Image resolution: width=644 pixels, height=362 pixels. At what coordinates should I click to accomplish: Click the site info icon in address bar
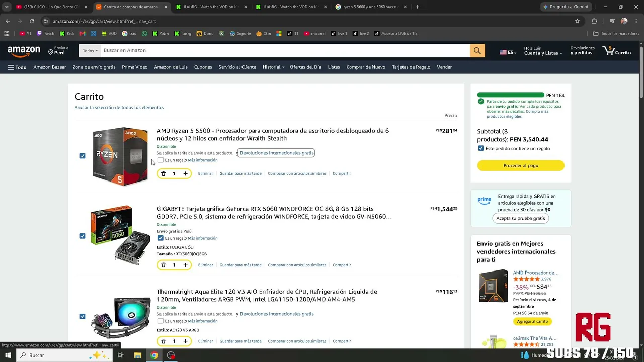pyautogui.click(x=46, y=21)
